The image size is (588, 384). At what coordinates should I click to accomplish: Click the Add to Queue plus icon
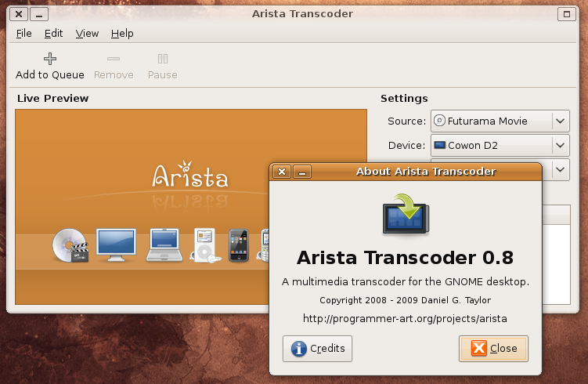coord(50,59)
